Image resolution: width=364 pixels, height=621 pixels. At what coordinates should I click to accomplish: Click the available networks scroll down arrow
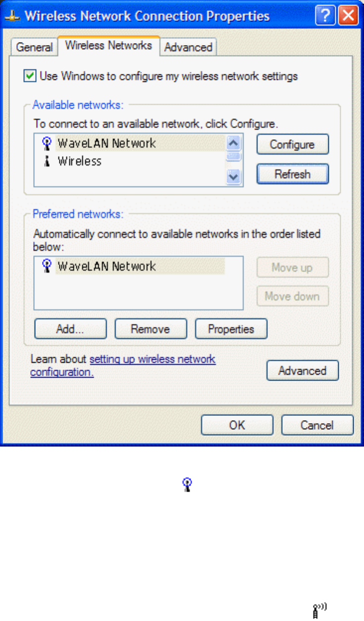point(234,176)
